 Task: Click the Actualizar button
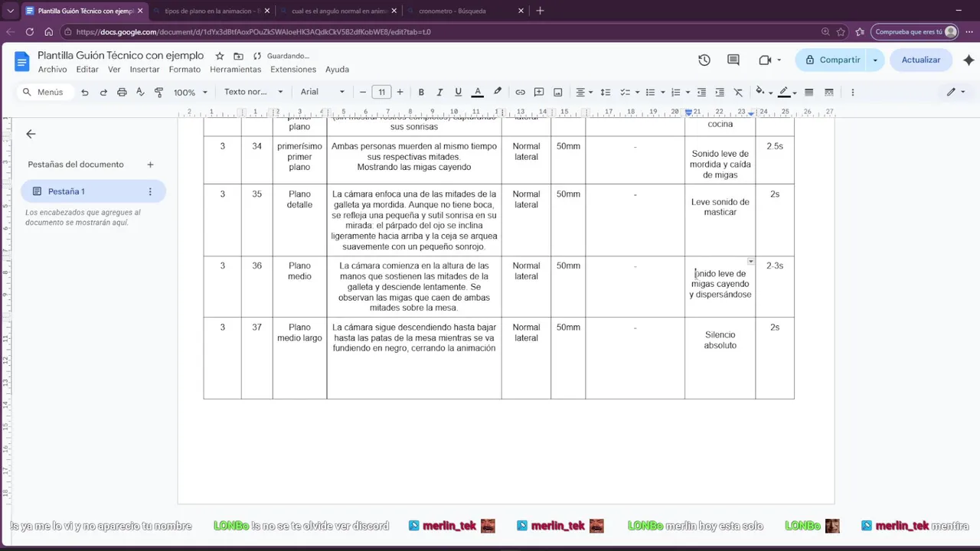tap(921, 60)
